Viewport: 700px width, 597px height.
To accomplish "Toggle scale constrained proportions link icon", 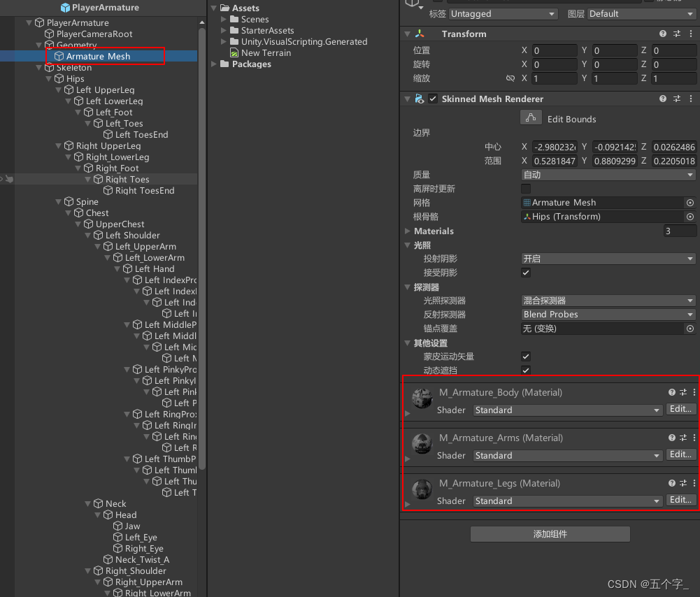I will click(x=510, y=78).
